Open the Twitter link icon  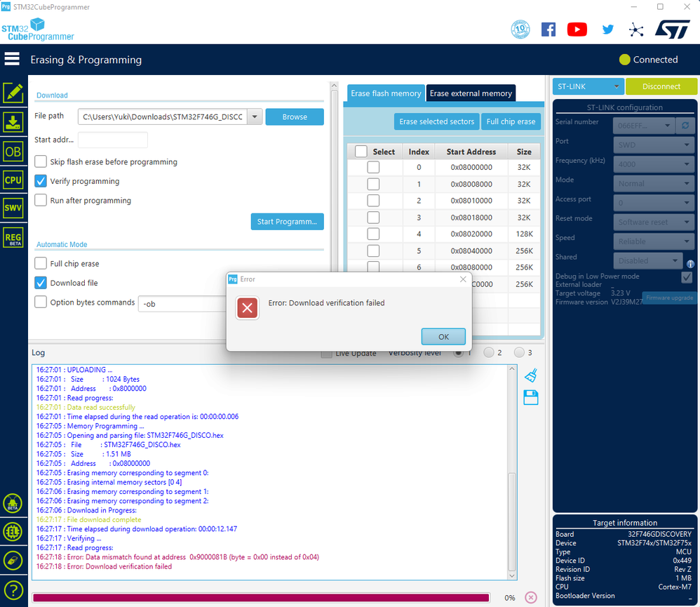607,29
